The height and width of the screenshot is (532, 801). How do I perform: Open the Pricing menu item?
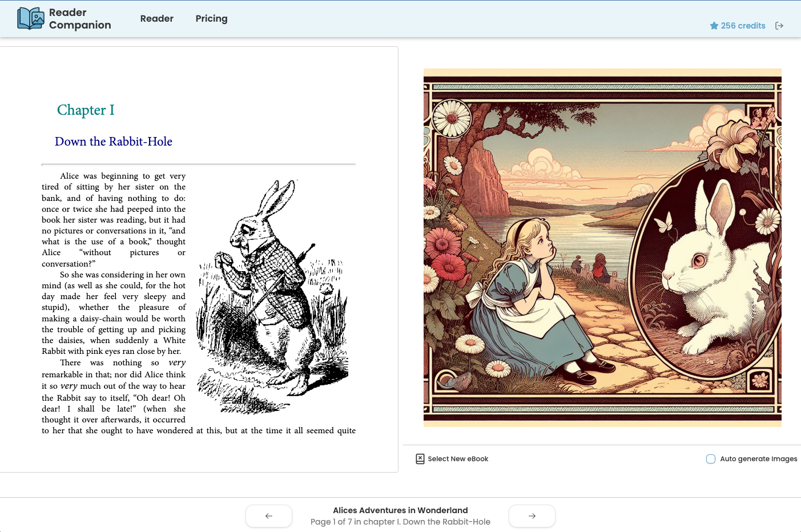(x=211, y=18)
